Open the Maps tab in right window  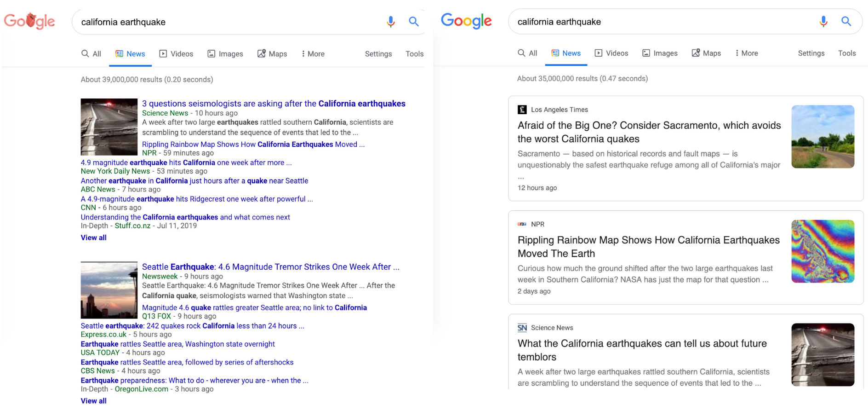706,53
